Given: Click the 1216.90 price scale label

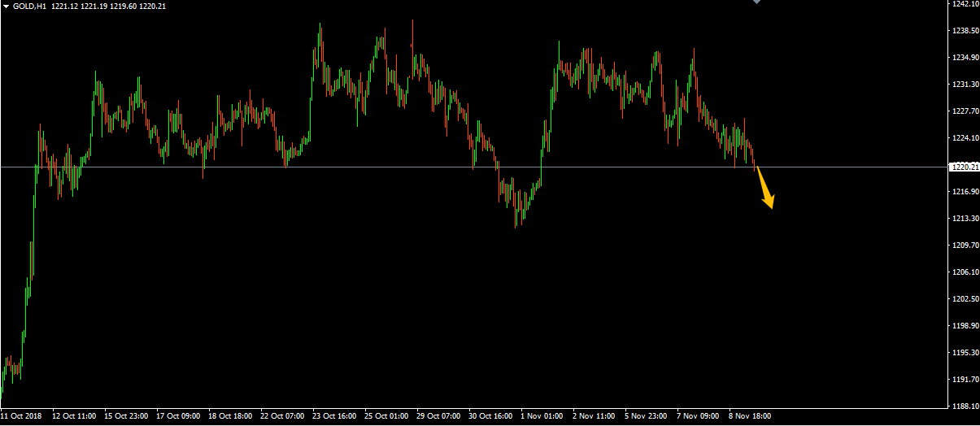Looking at the screenshot, I should coord(965,192).
